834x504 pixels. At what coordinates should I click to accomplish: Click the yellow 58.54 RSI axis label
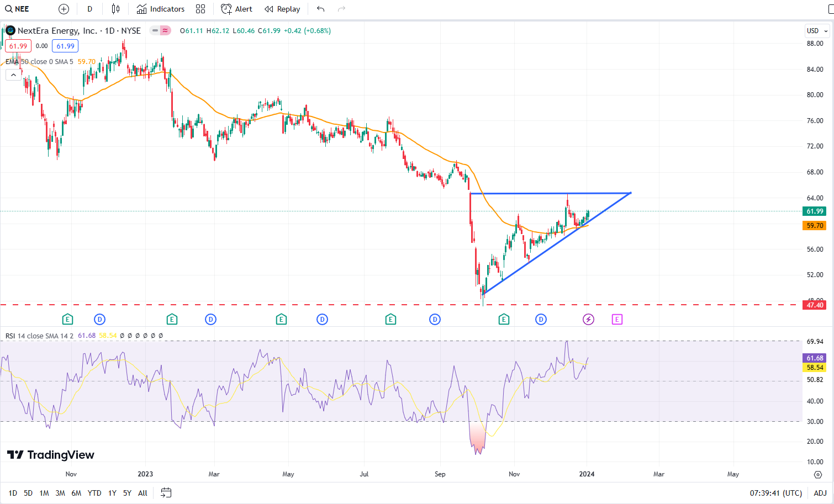click(814, 368)
